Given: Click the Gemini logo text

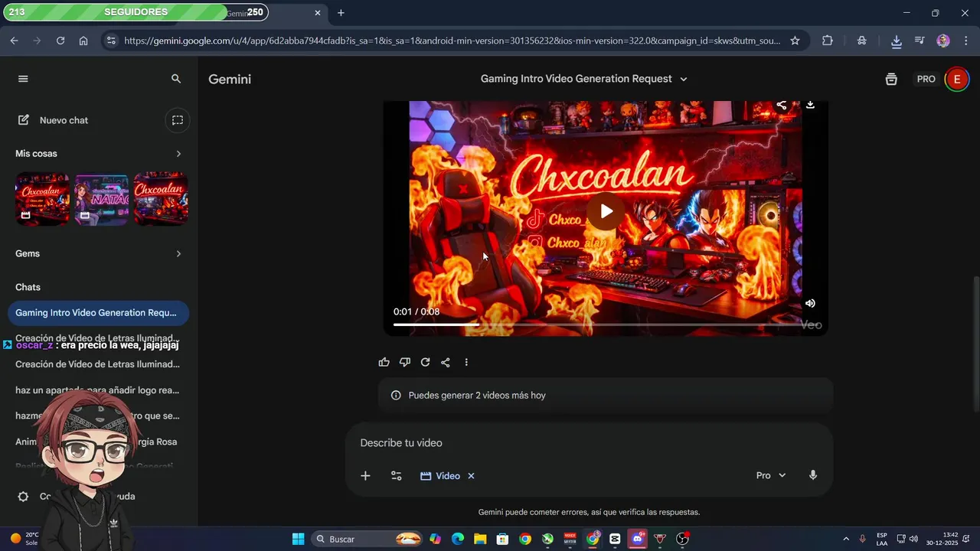Looking at the screenshot, I should 230,79.
